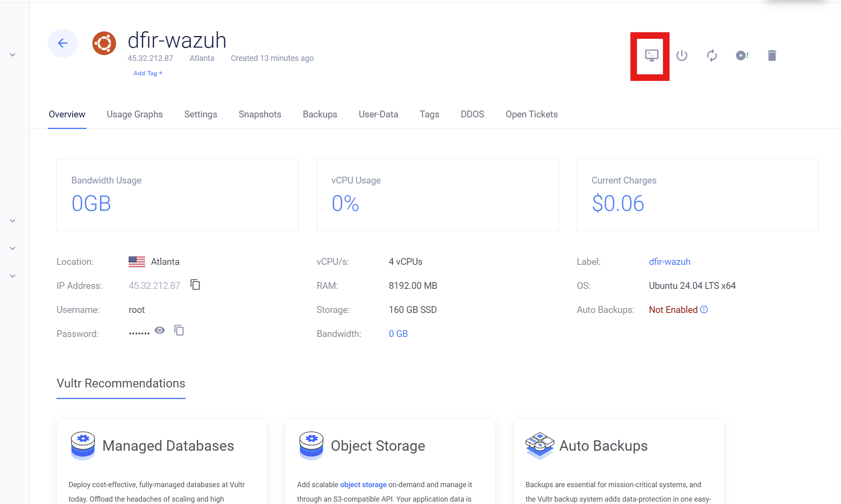Expand the second sidebar chevron
Image resolution: width=841 pixels, height=504 pixels.
(x=12, y=221)
